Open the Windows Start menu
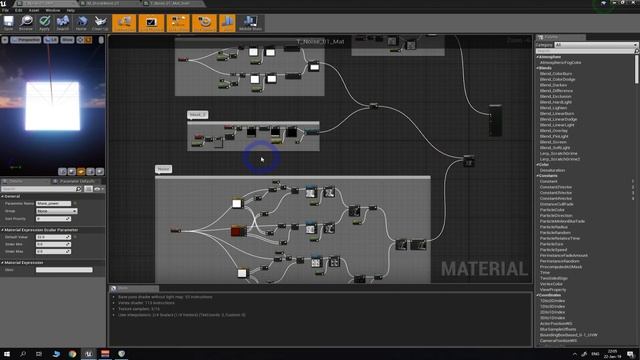Screen dimensions: 640x360 pyautogui.click(x=7, y=354)
